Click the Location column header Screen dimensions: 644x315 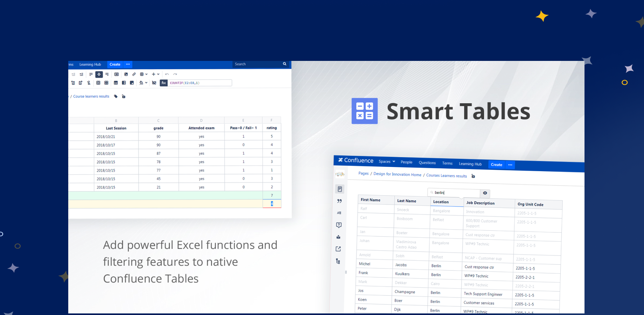pos(447,202)
